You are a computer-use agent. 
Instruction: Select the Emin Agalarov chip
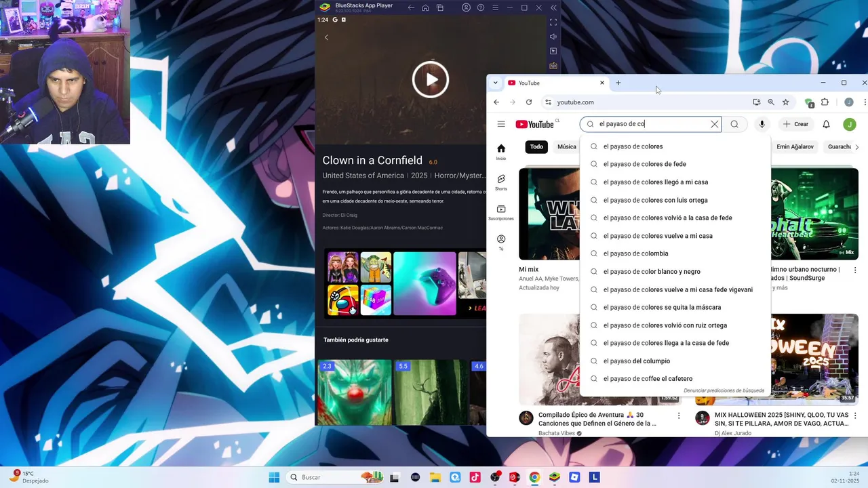(x=795, y=146)
